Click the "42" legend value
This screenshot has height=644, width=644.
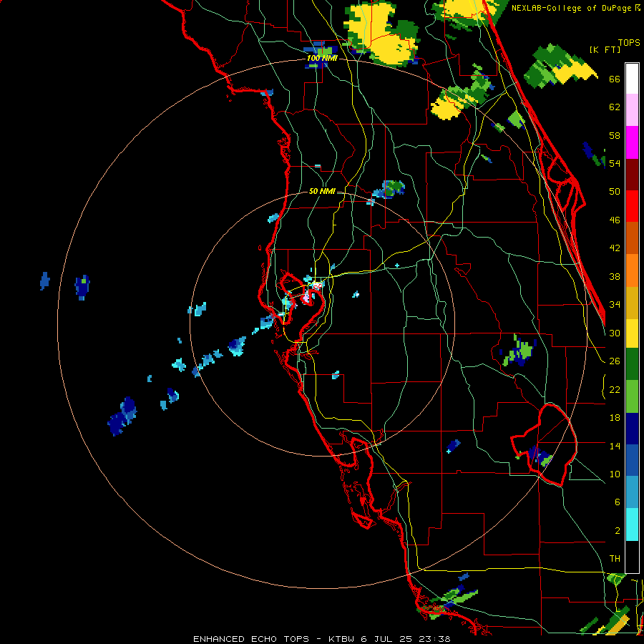click(x=615, y=248)
